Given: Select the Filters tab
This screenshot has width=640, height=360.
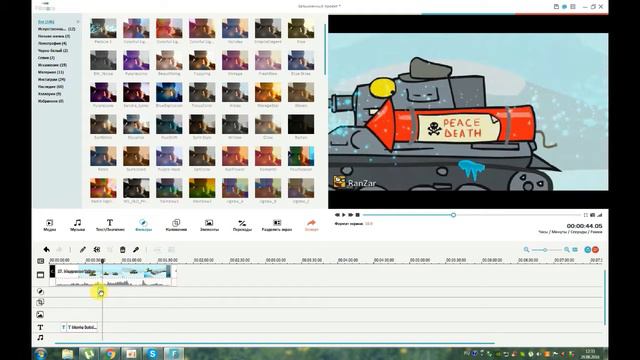Looking at the screenshot, I should 143,225.
